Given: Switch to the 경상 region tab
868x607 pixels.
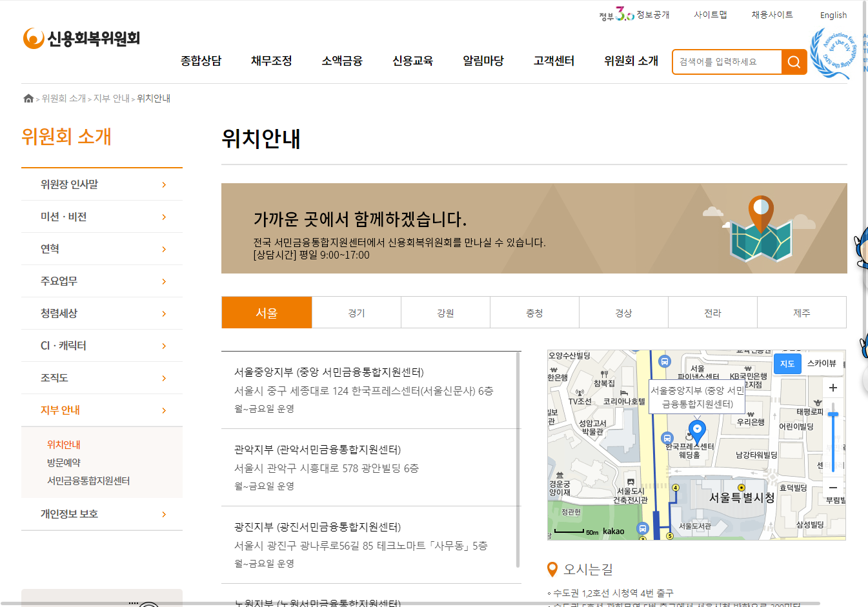Looking at the screenshot, I should [623, 312].
